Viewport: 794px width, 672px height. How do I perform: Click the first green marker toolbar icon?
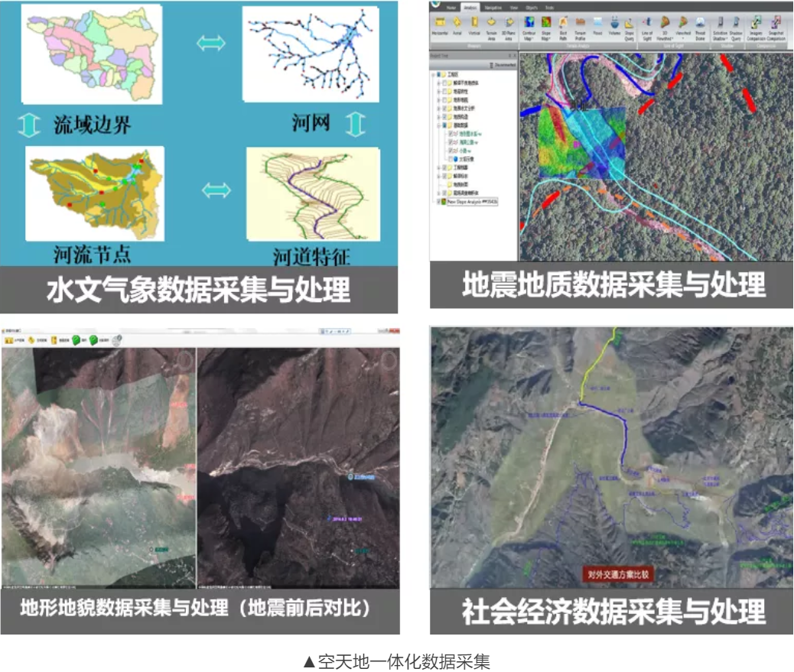point(77,340)
